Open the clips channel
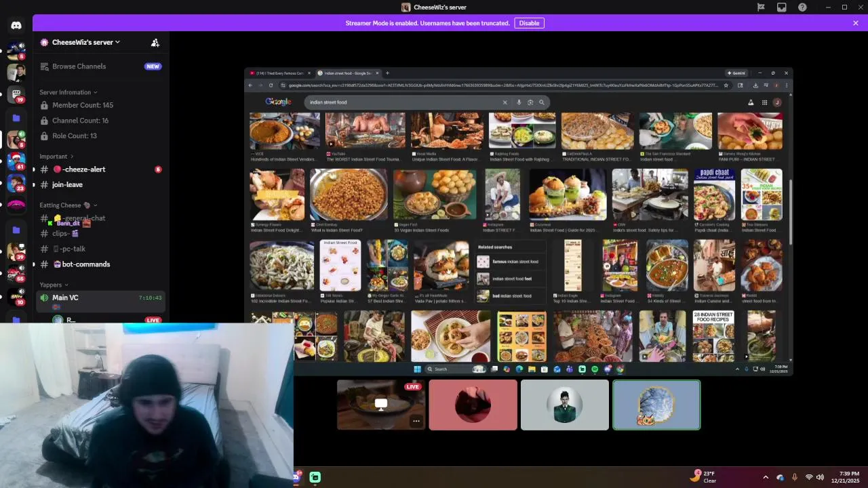 (x=100, y=233)
